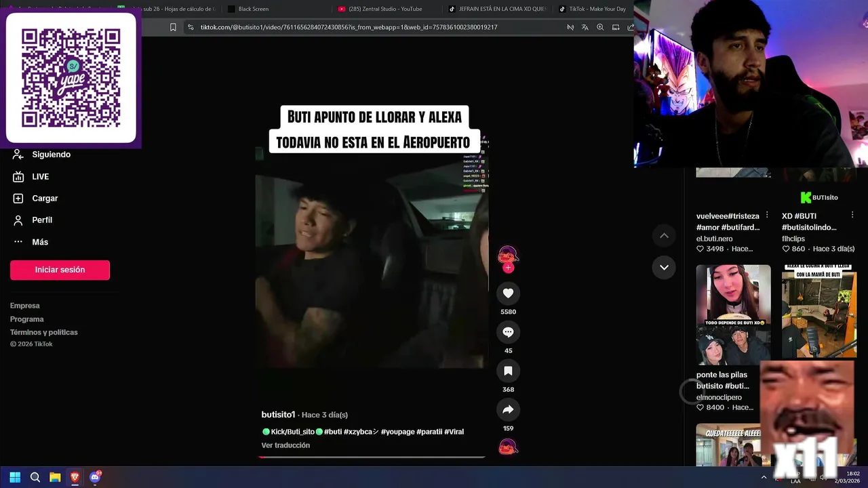
Task: Click the share page icon in toolbar
Action: point(631,27)
